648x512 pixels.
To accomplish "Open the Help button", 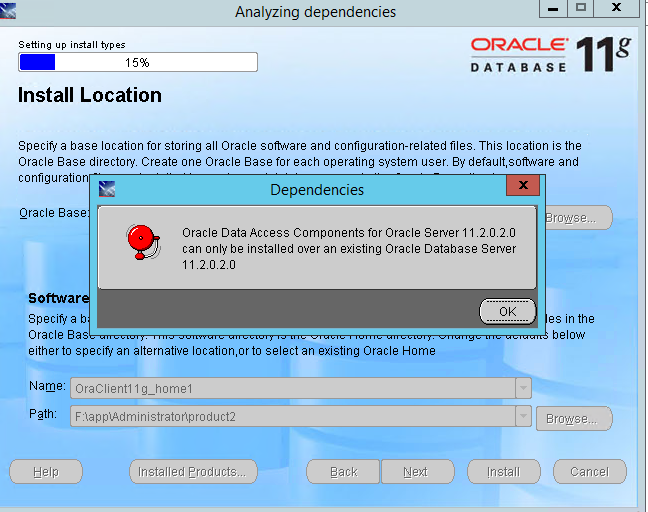I will tap(46, 472).
